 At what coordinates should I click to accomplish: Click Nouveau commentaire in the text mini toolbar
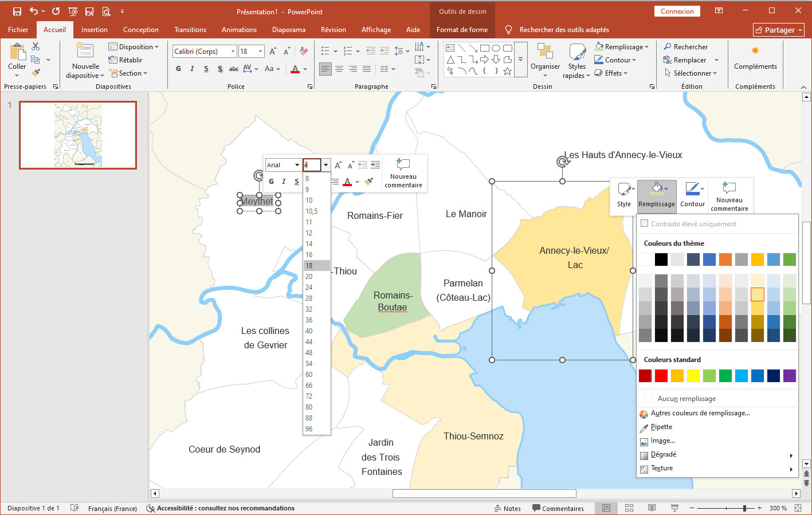point(403,172)
